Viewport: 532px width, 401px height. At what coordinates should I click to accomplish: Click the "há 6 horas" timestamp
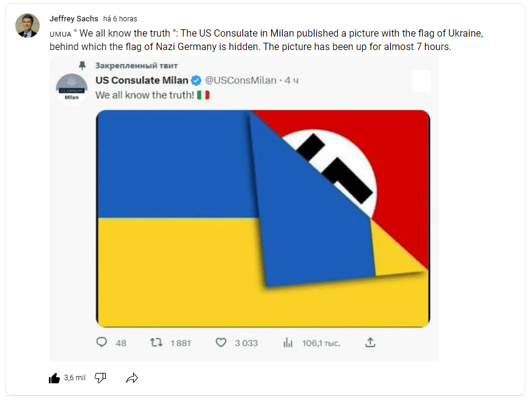pyautogui.click(x=120, y=19)
